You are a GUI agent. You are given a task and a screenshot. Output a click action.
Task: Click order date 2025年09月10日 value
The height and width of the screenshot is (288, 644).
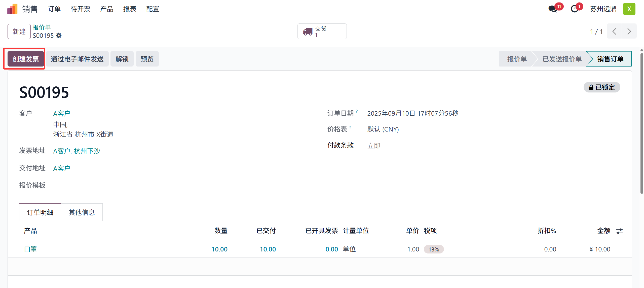pos(413,113)
